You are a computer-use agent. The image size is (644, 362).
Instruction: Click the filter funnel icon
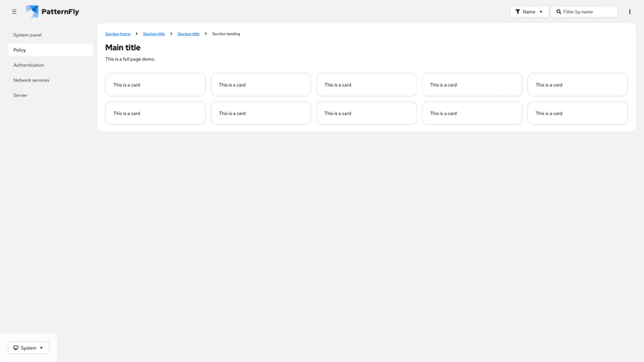pos(518,12)
